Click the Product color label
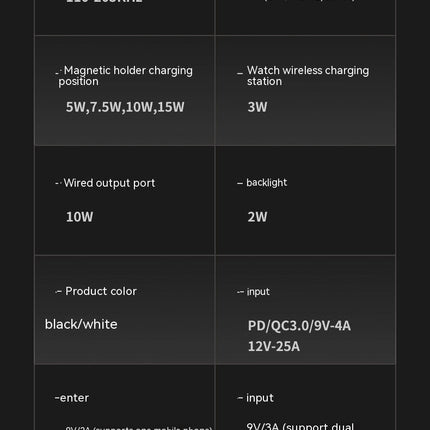This screenshot has height=430, width=430. (x=101, y=291)
